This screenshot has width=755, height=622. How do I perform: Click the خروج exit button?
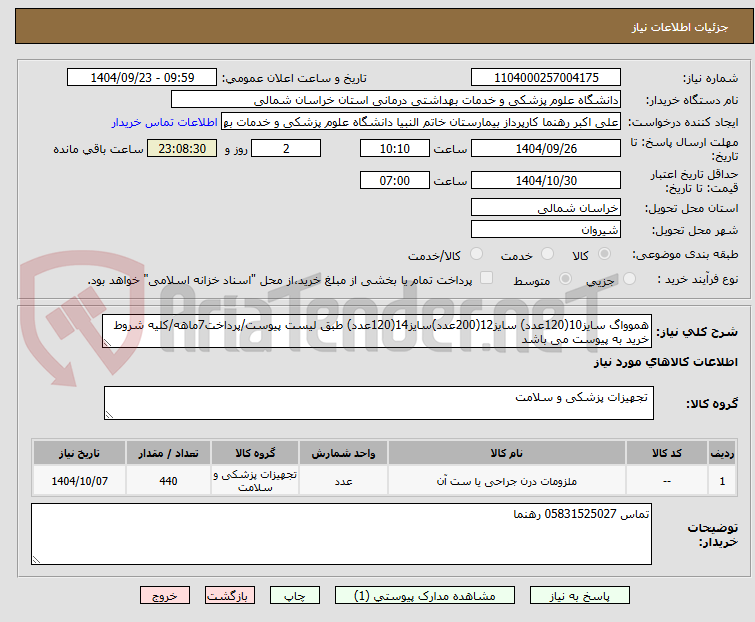(165, 596)
